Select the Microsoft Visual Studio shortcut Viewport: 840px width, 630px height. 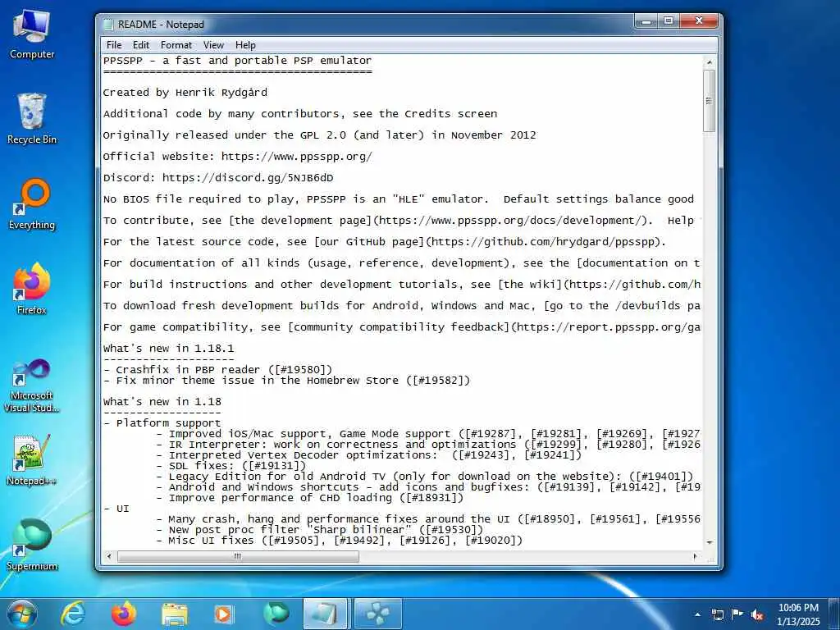click(x=32, y=386)
